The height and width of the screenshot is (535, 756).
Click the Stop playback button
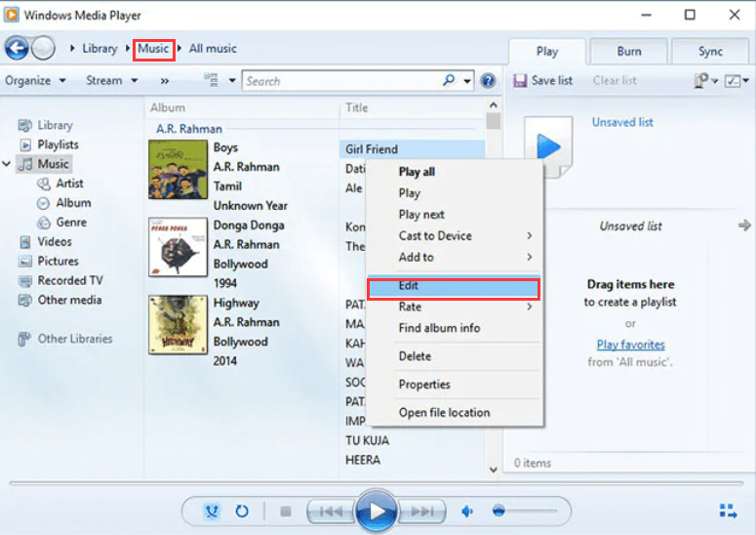286,511
